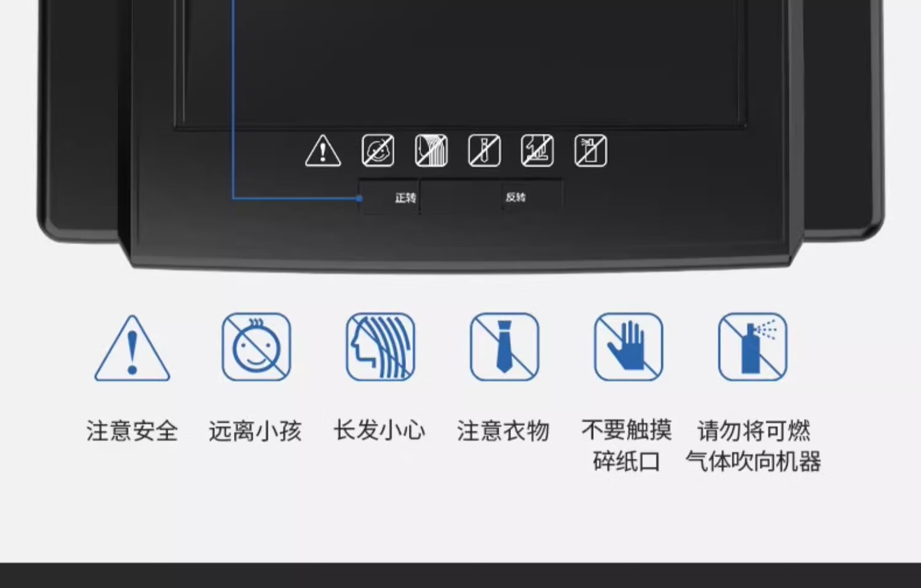Click the 长发小心 label

tap(379, 430)
